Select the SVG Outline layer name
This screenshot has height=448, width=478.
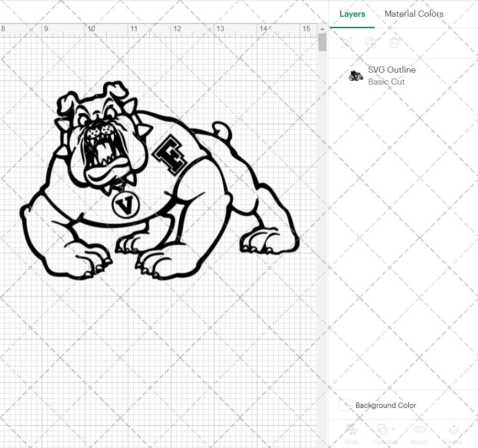pyautogui.click(x=392, y=70)
